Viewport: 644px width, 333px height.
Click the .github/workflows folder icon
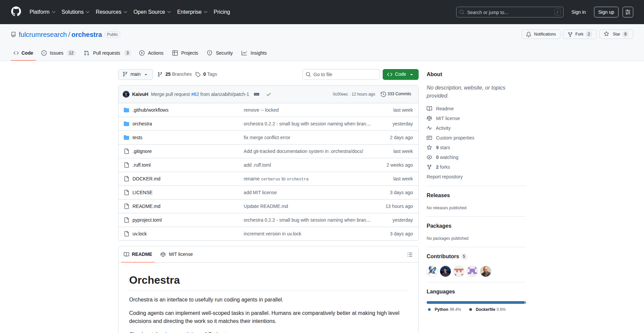(x=126, y=110)
